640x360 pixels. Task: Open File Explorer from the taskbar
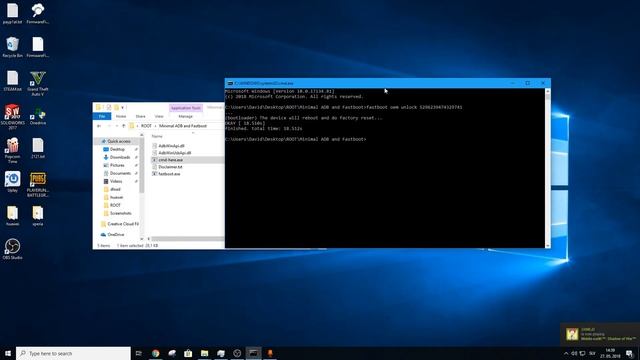(204, 353)
